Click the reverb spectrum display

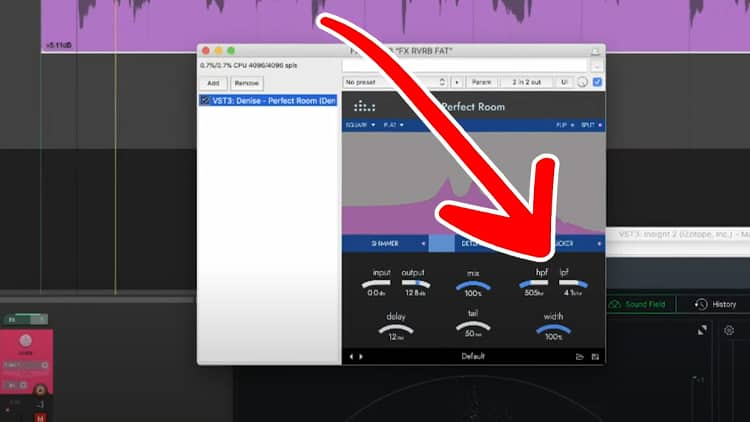point(474,183)
